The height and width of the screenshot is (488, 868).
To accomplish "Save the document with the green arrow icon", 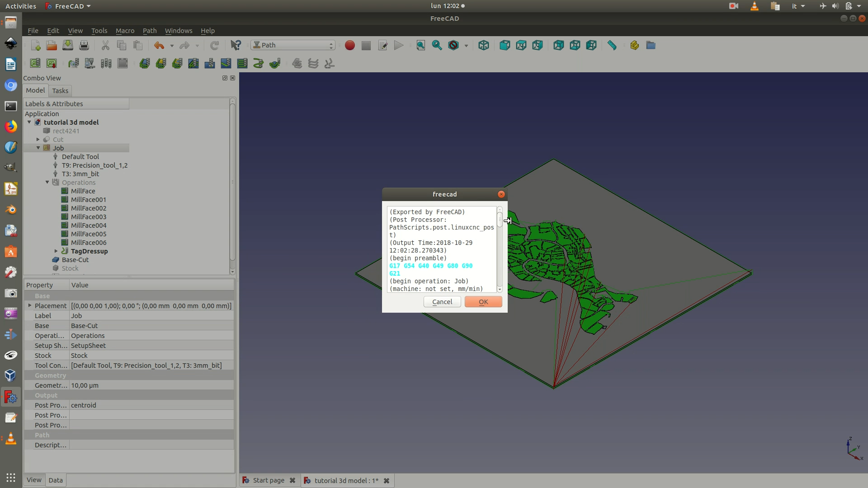I will pyautogui.click(x=68, y=45).
